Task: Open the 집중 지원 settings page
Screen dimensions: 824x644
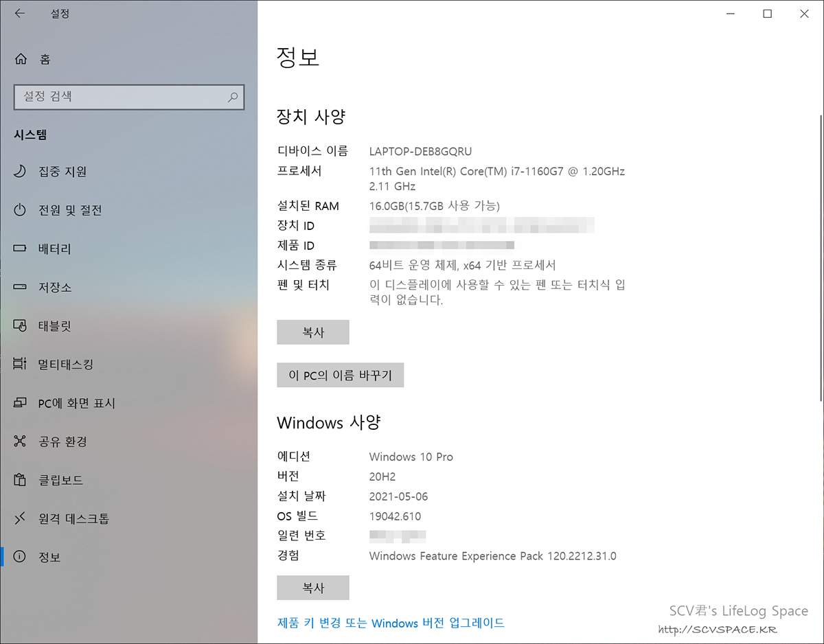Action: [128, 172]
